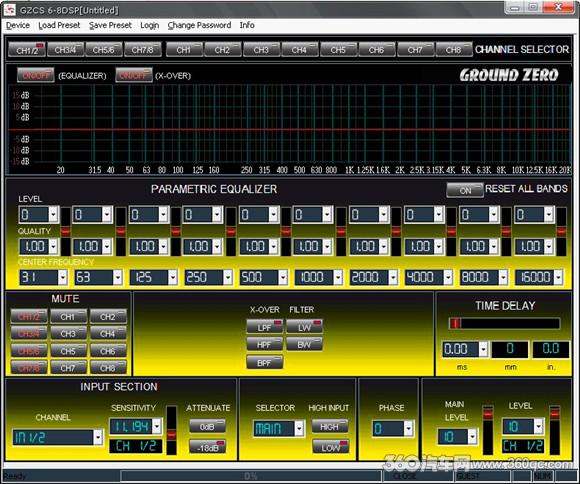Open the Load Preset menu
Viewport: 580px width, 484px height.
click(x=59, y=25)
